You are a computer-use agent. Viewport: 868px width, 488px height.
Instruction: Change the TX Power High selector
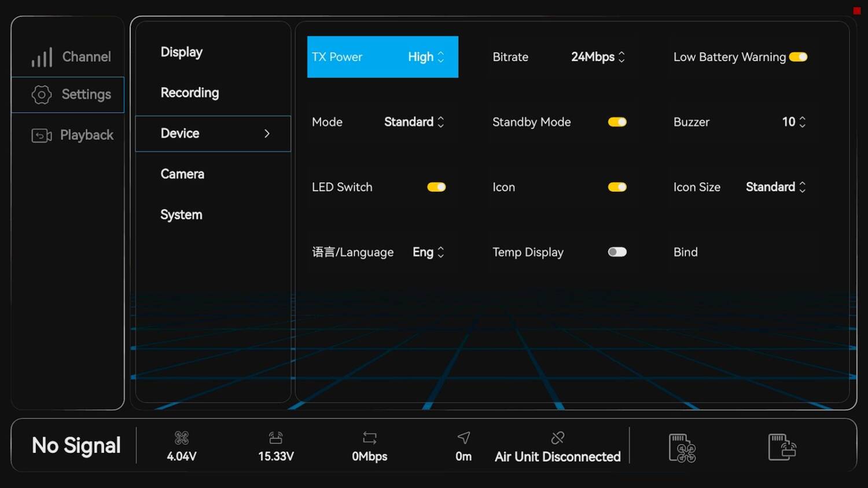426,57
